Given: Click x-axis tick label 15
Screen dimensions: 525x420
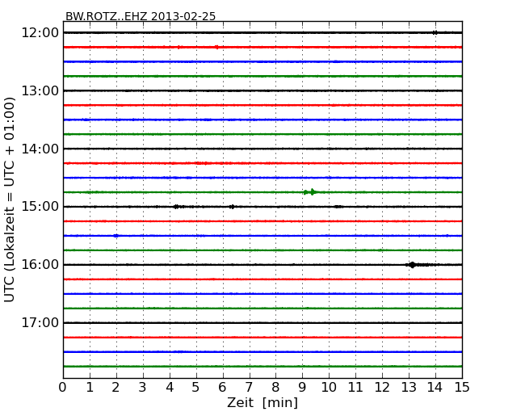Looking at the screenshot, I should click(462, 388).
